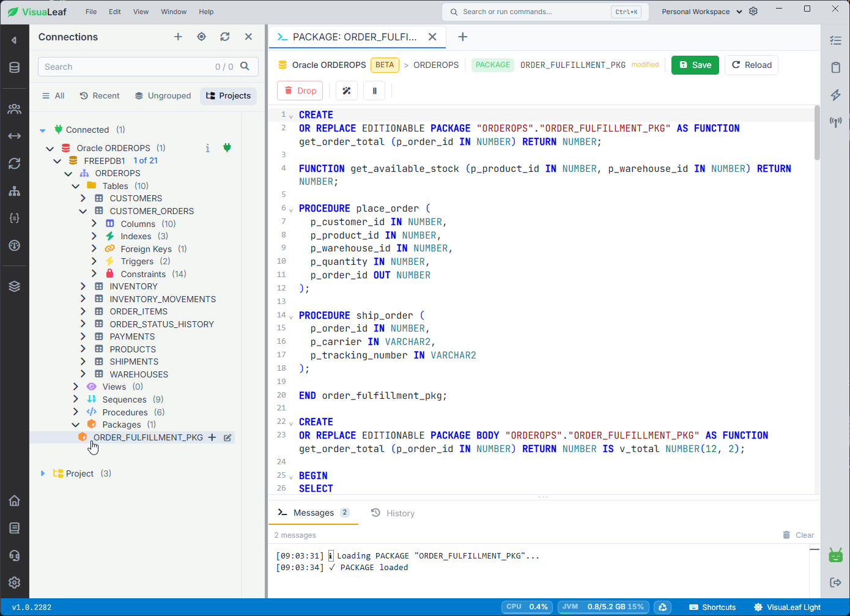The image size is (850, 616).
Task: Open the users icon in left sidebar
Action: [x=15, y=109]
